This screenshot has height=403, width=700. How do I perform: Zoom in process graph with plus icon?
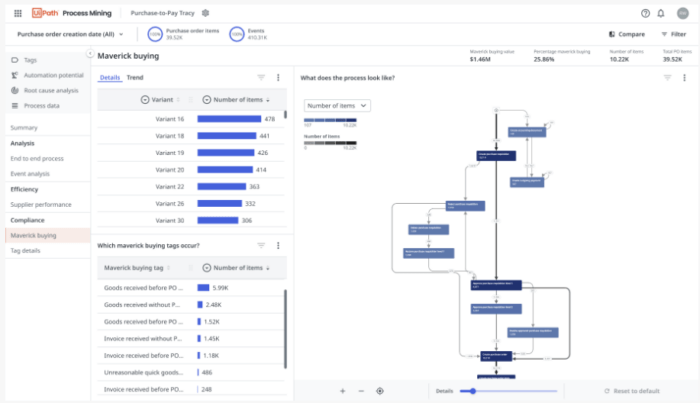coord(342,391)
